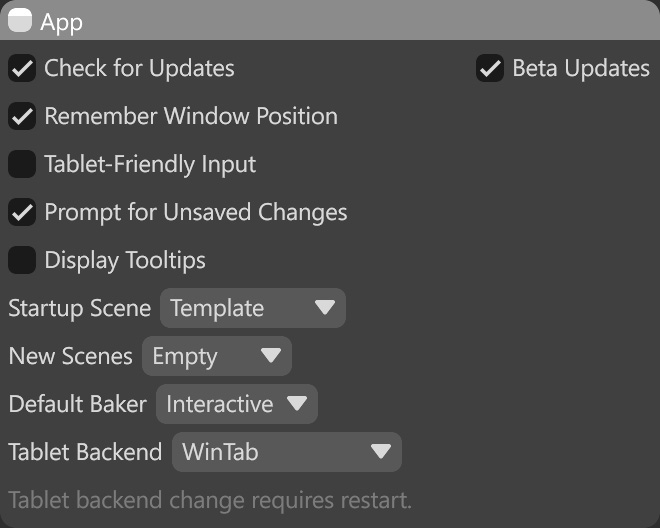Collapse the App settings section header
The height and width of the screenshot is (528, 660).
click(330, 21)
